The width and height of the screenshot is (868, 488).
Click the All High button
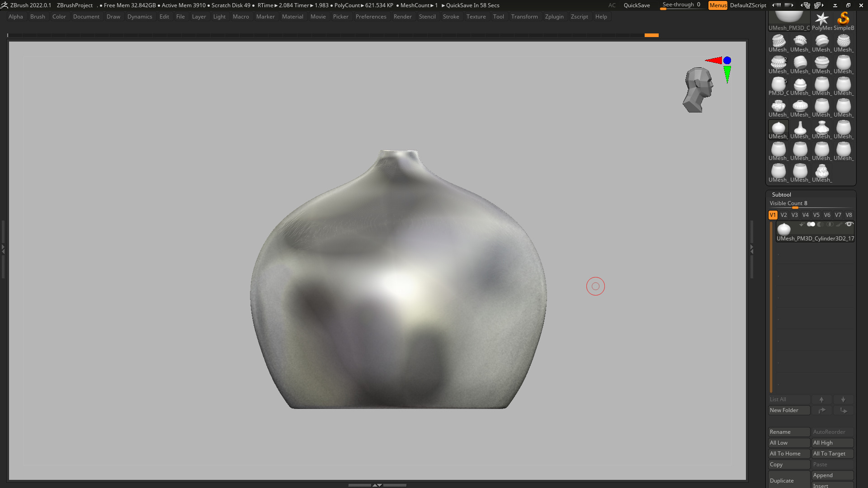[832, 443]
